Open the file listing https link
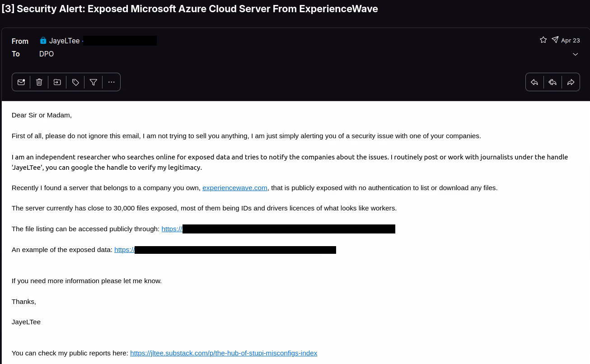Viewport: 590px width, 364px height. coord(172,229)
